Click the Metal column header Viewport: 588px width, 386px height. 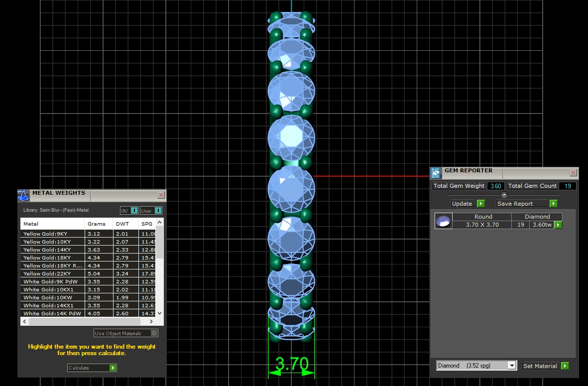(52, 224)
